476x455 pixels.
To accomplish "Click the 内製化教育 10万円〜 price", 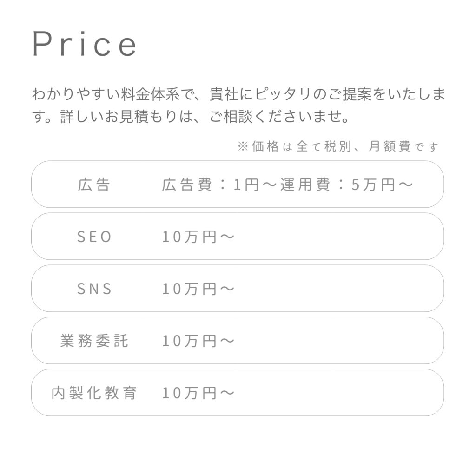I will point(198,393).
